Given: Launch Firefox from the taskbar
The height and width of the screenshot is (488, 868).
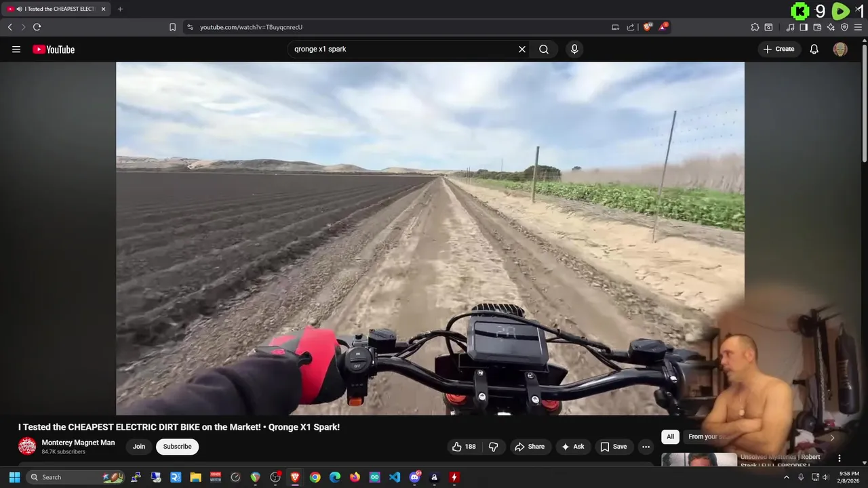Looking at the screenshot, I should pos(355,477).
